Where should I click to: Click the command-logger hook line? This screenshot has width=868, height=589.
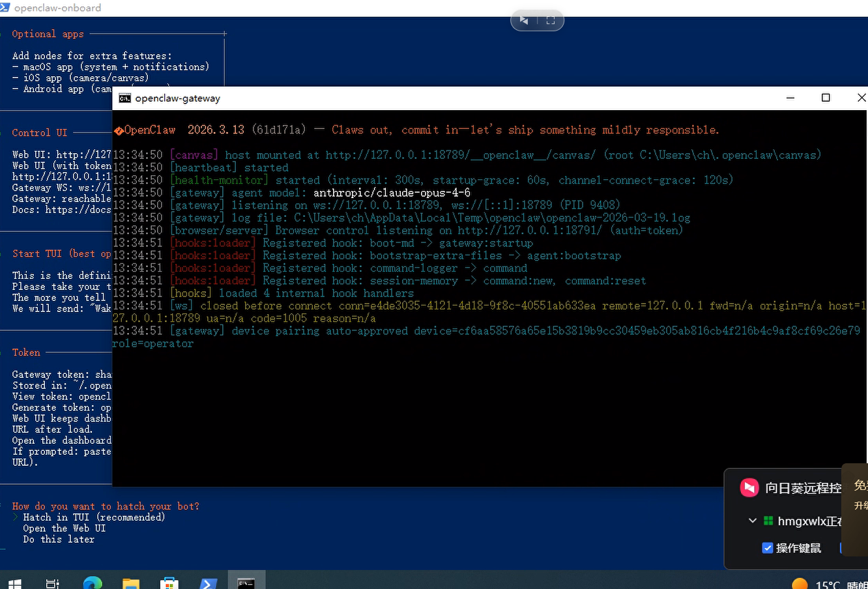point(320,268)
